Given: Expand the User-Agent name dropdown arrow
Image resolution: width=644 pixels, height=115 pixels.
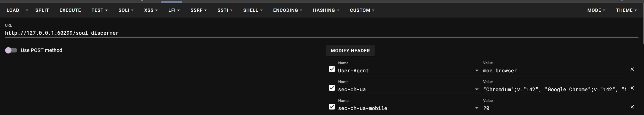Looking at the screenshot, I should click(477, 71).
